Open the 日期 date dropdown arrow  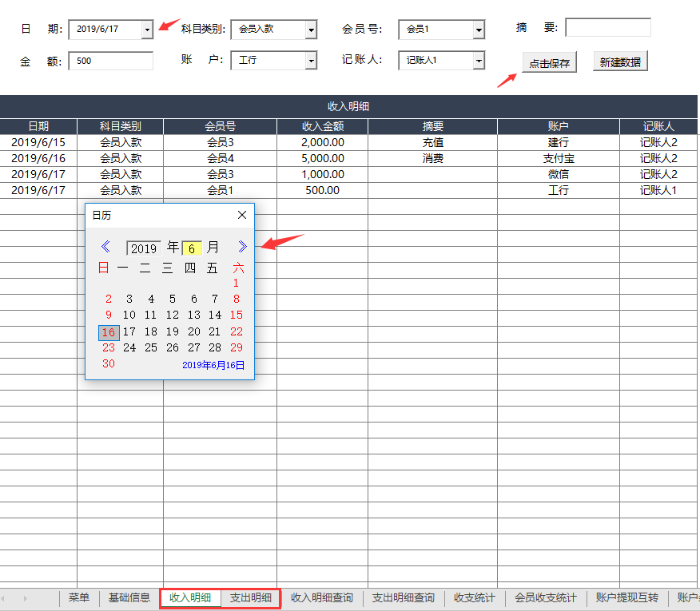point(147,30)
